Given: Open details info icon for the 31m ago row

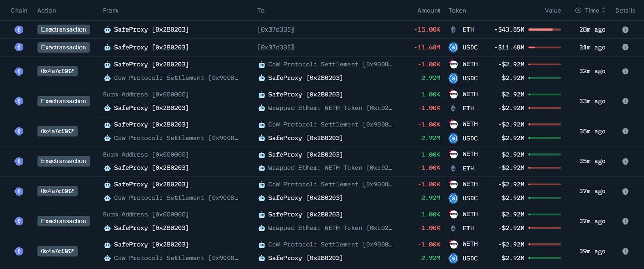Looking at the screenshot, I should click(x=625, y=47).
